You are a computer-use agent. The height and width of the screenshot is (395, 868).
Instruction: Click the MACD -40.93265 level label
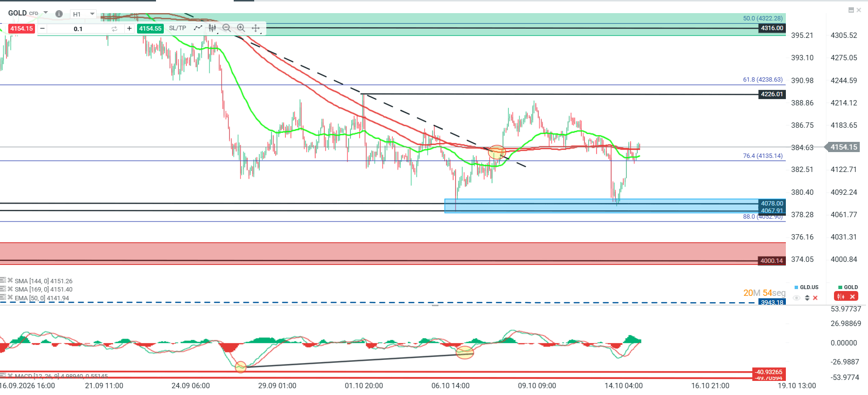click(769, 372)
